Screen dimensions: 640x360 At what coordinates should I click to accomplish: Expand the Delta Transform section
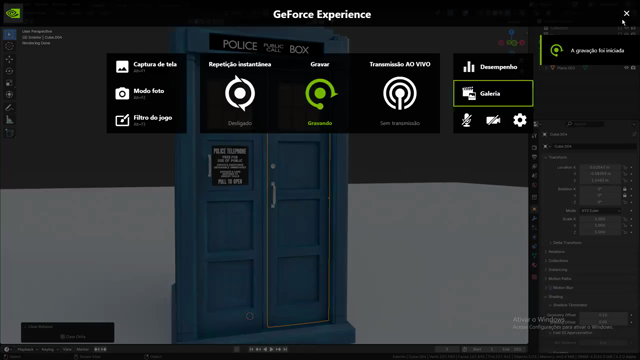point(566,242)
